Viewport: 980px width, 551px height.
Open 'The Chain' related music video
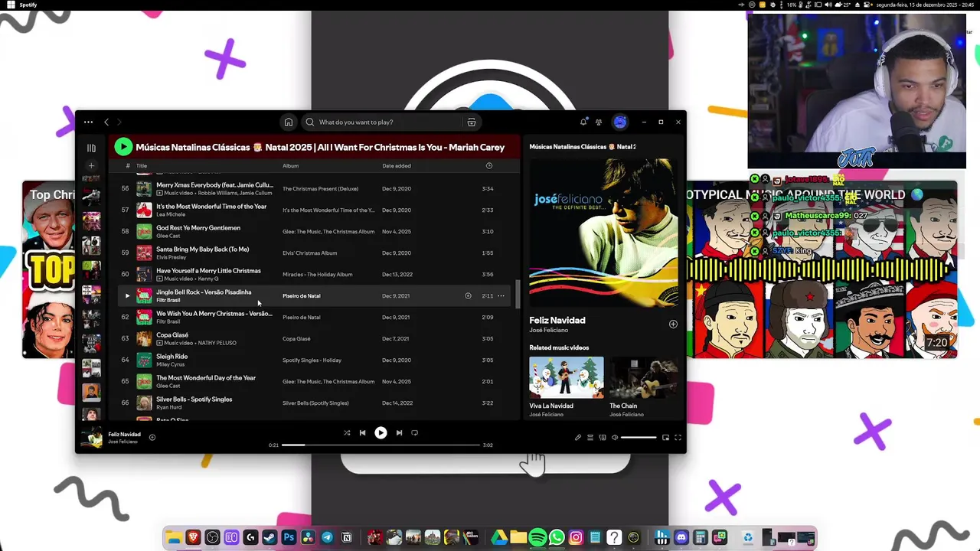pos(643,377)
